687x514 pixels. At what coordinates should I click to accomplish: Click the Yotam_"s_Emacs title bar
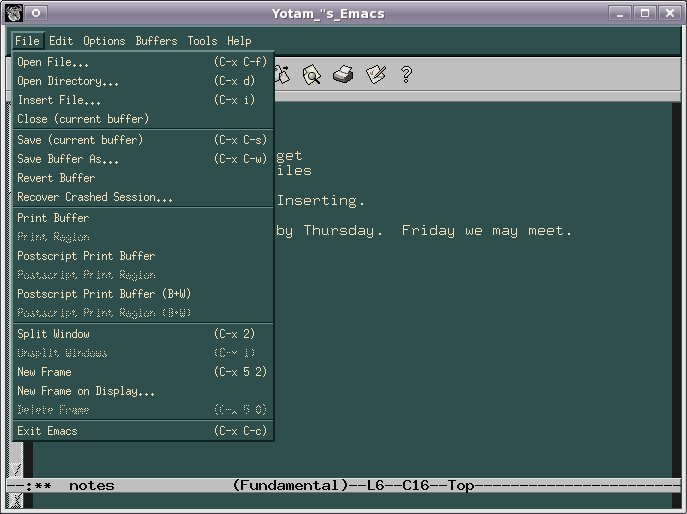(x=328, y=14)
